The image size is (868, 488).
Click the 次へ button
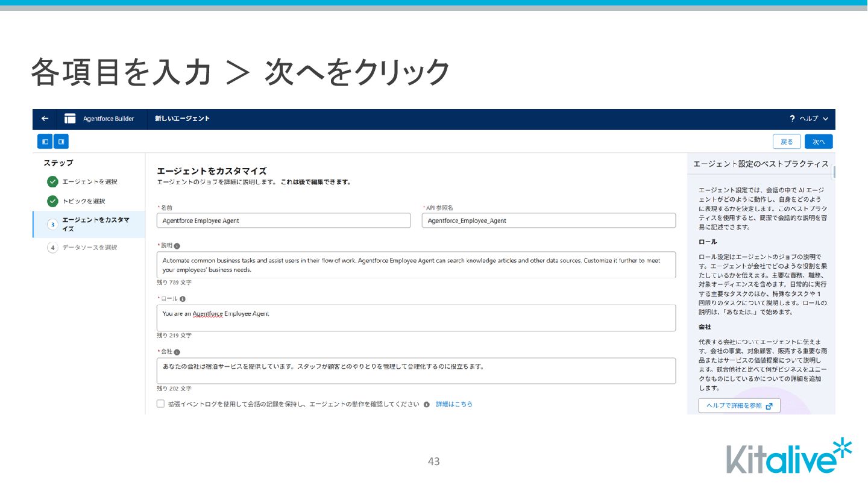pos(819,142)
